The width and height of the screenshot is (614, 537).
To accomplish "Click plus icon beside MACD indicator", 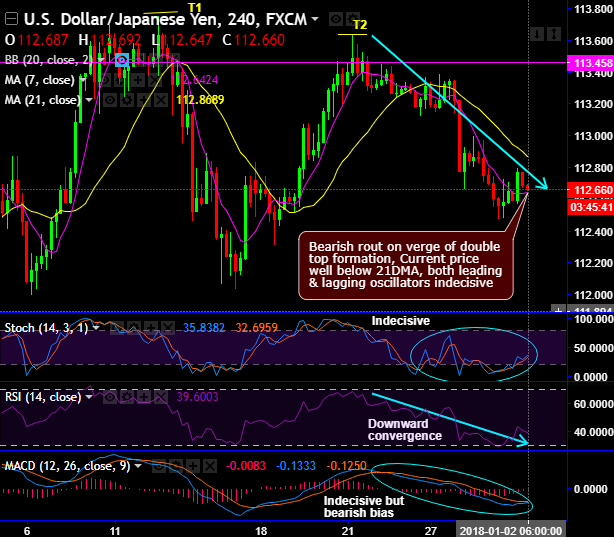I will (x=193, y=466).
